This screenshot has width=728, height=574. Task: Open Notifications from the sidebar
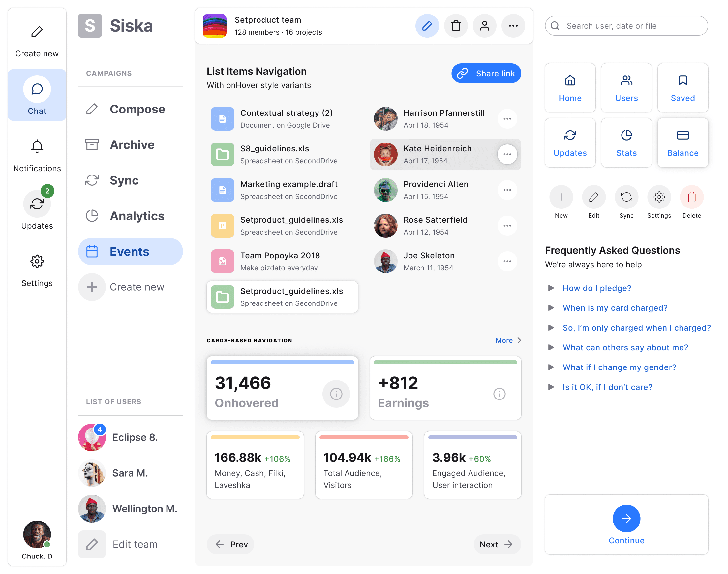(37, 152)
